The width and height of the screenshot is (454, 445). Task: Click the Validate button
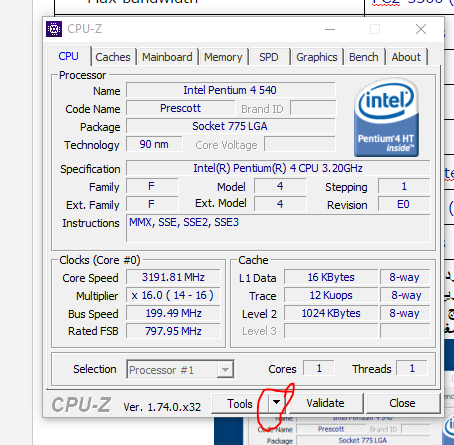click(325, 403)
